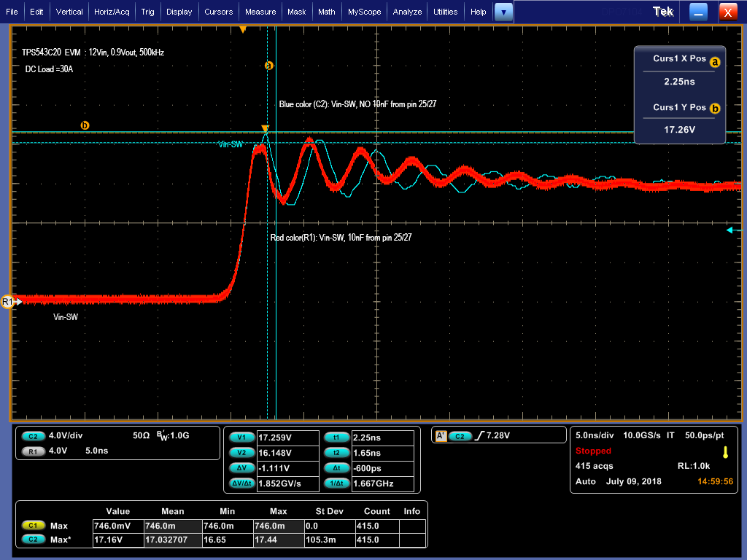The height and width of the screenshot is (560, 747).
Task: Open the Math menu
Action: [327, 12]
